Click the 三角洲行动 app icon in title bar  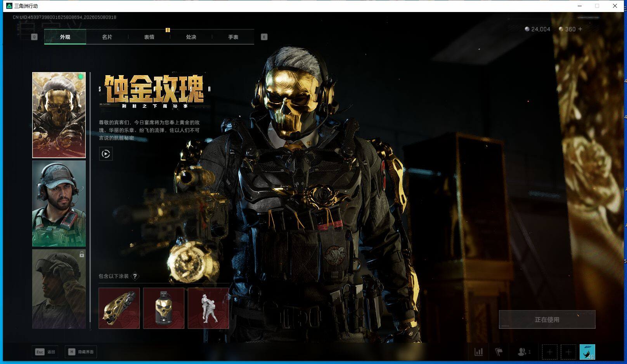[9, 6]
